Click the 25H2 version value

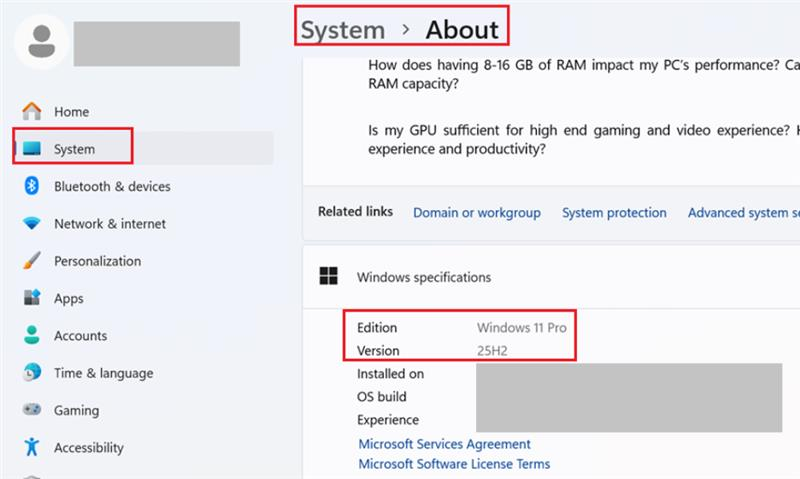click(x=492, y=350)
